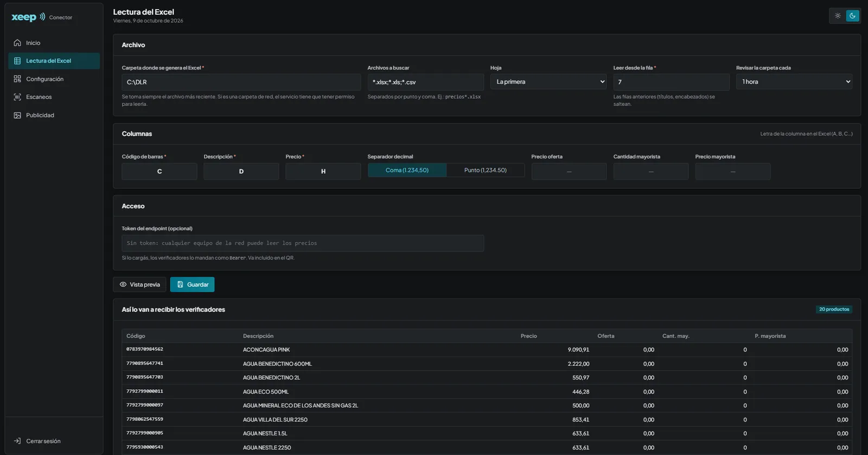This screenshot has height=455, width=868.
Task: Click Archivos a buscar input field
Action: click(425, 83)
